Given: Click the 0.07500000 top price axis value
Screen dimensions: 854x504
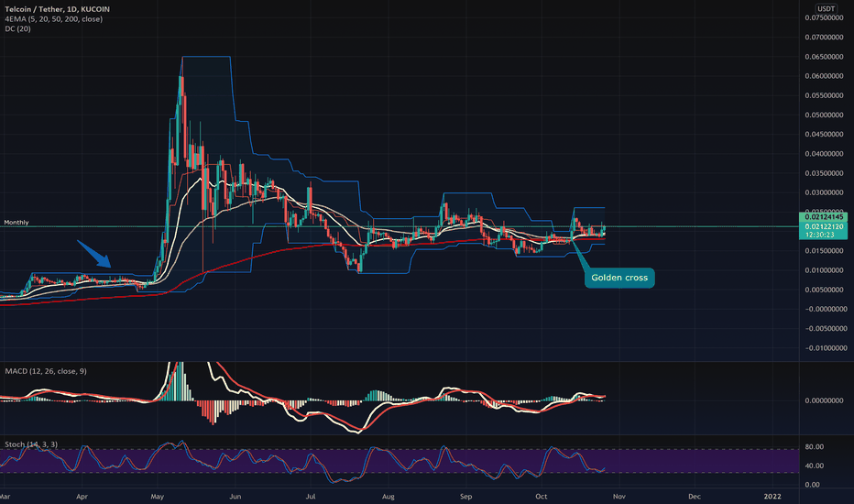Looking at the screenshot, I should [x=824, y=18].
